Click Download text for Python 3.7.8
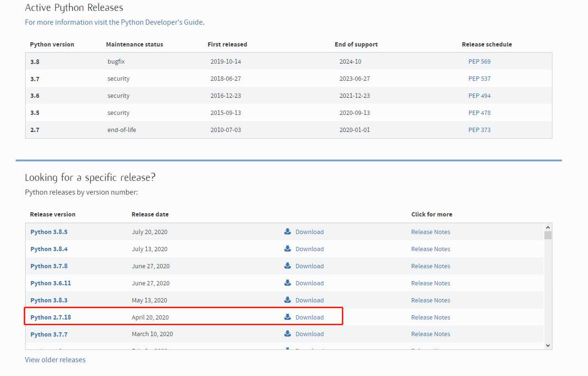 310,266
